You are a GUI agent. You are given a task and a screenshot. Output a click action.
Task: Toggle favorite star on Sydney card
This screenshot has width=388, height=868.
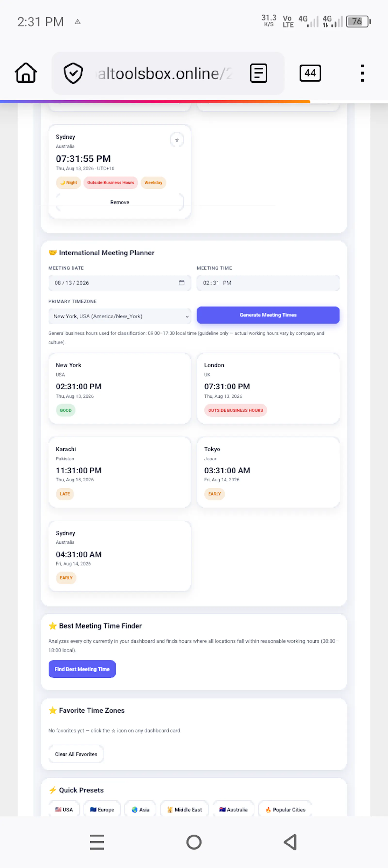[177, 140]
